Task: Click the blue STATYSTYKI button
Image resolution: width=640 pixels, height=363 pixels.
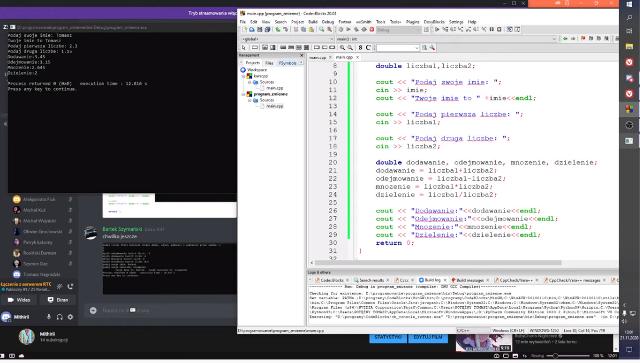Action: 388,338
